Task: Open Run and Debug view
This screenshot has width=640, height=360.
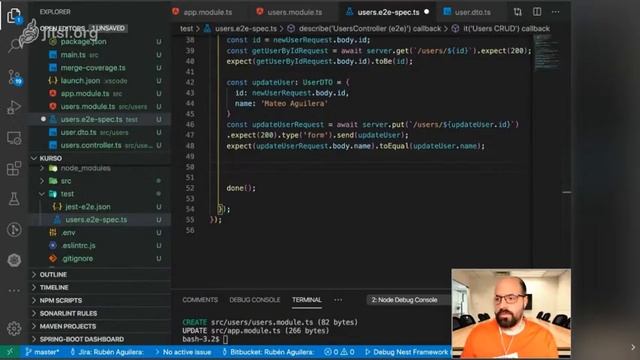Action: [14, 107]
